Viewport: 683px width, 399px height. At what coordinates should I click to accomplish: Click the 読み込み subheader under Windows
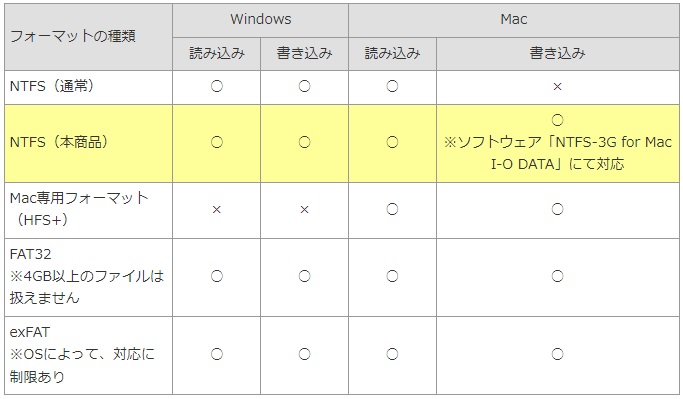[217, 53]
